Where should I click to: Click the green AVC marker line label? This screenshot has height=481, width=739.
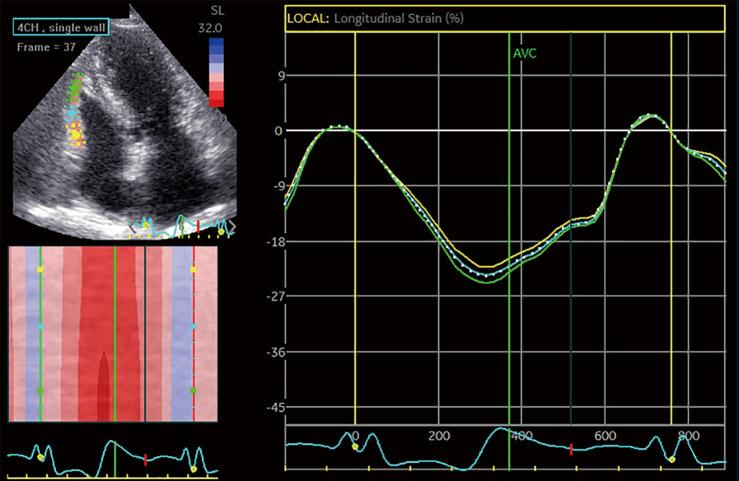click(525, 53)
